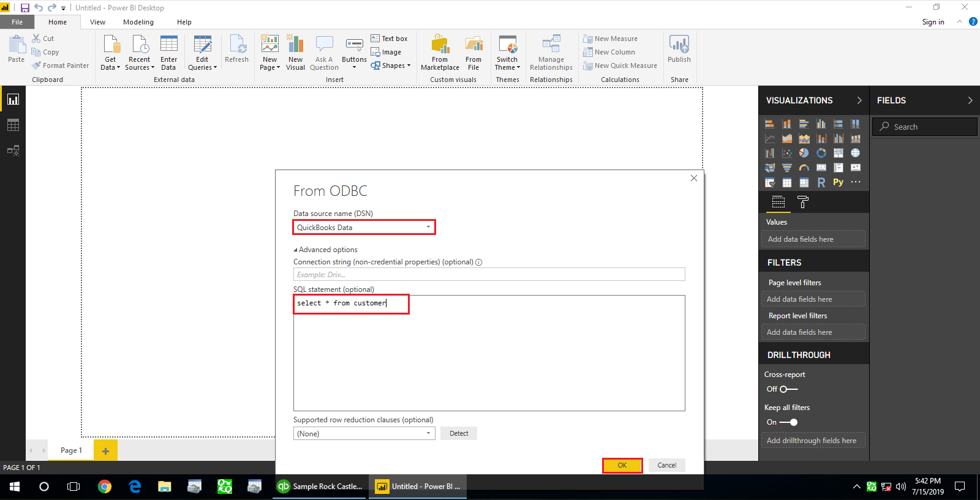Select the Page 1 tab
980x500 pixels.
[x=71, y=450]
